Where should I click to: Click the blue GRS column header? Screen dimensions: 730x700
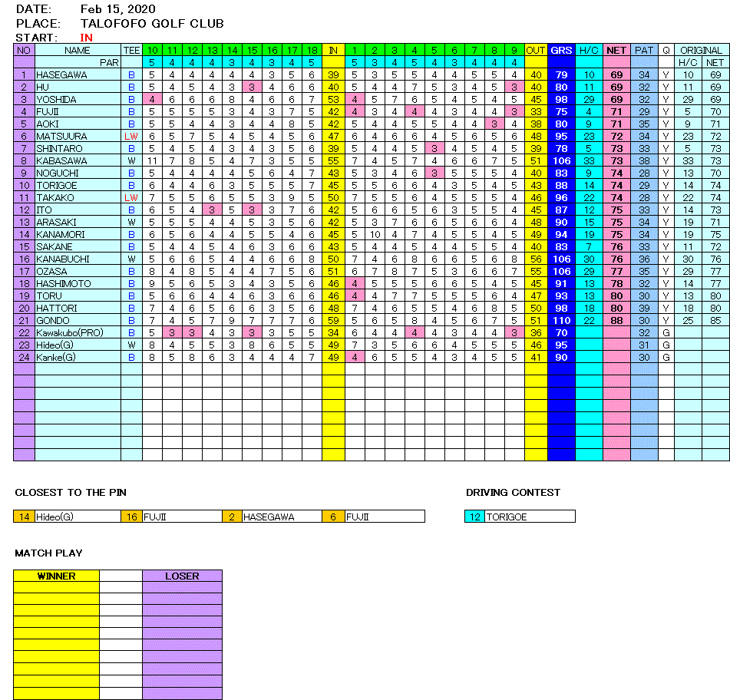coord(561,51)
